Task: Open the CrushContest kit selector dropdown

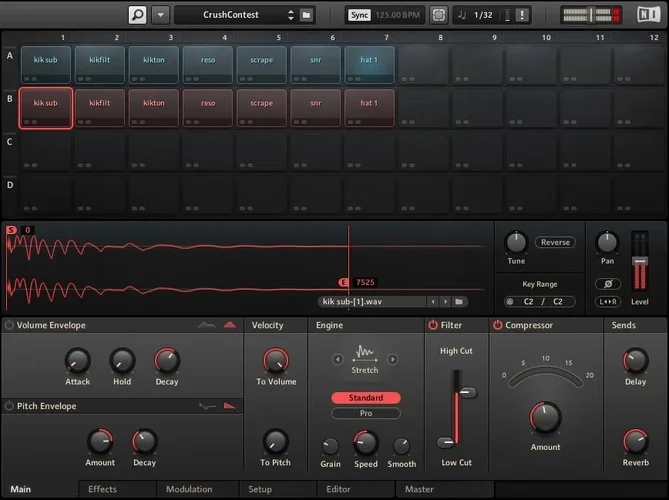Action: coord(291,15)
